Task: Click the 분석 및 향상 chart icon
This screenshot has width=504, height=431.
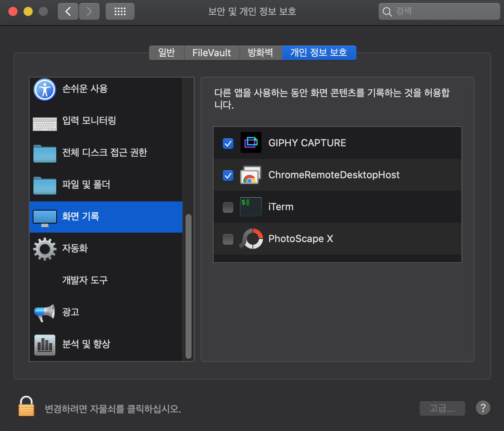Action: coord(44,344)
